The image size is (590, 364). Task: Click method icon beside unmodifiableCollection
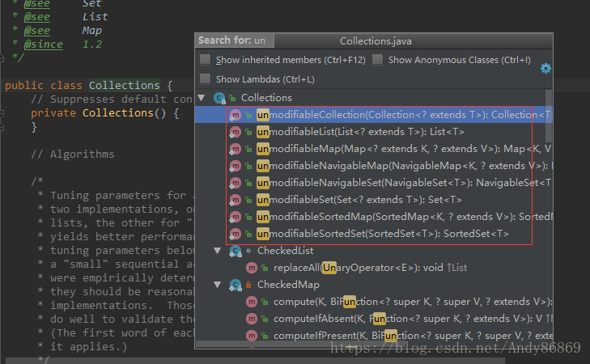236,115
